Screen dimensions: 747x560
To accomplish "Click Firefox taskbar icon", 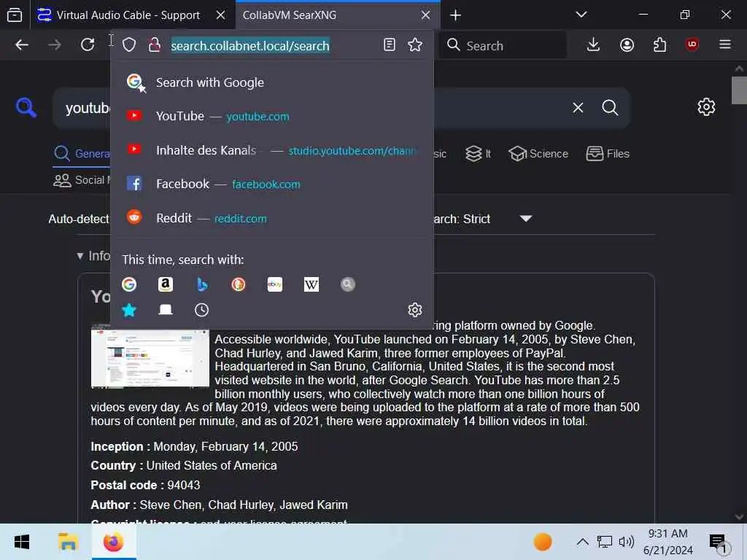I will (x=113, y=542).
